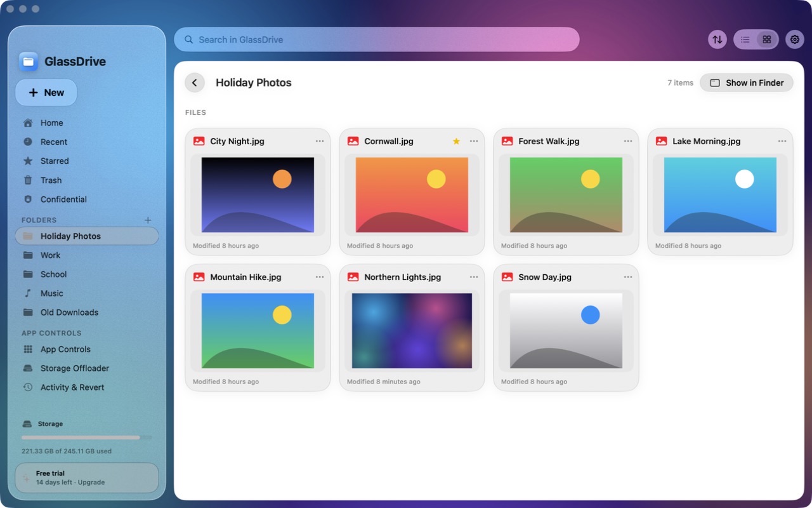812x508 pixels.
Task: Select the Old Downloads folder
Action: (x=87, y=312)
